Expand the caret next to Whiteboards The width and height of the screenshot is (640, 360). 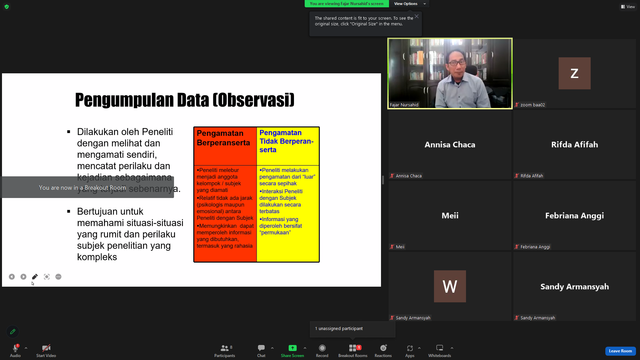(452, 348)
